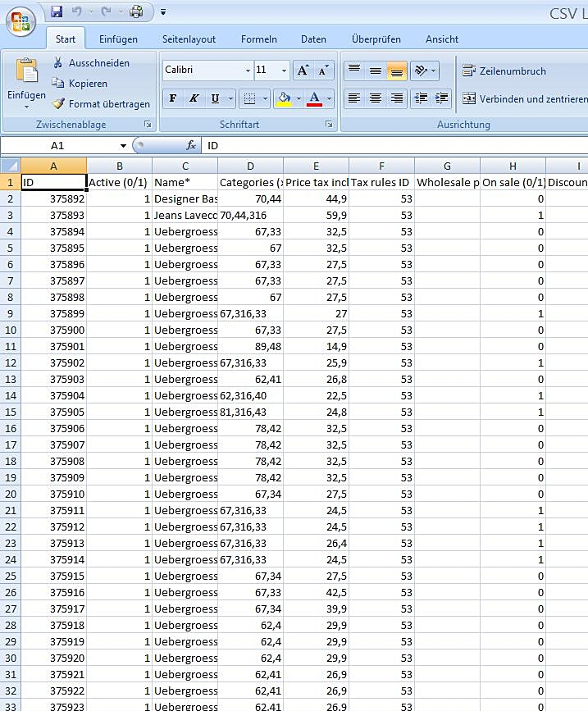Click the Save icon in quick access toolbar

(57, 11)
